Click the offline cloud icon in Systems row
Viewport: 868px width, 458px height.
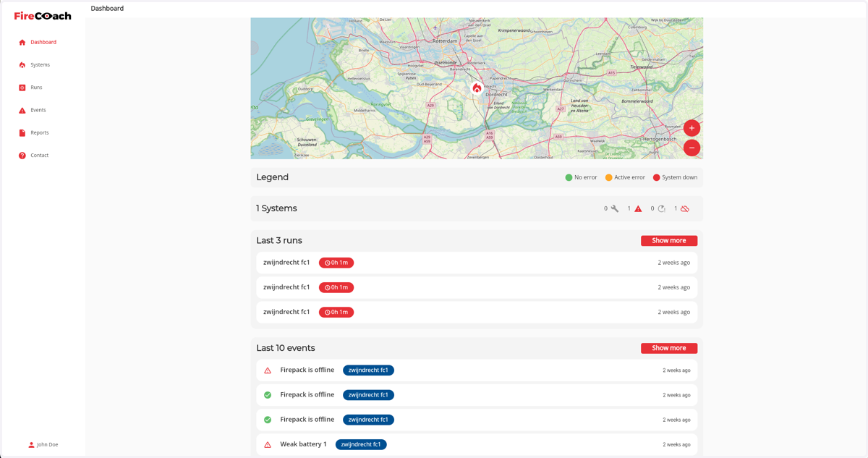685,208
